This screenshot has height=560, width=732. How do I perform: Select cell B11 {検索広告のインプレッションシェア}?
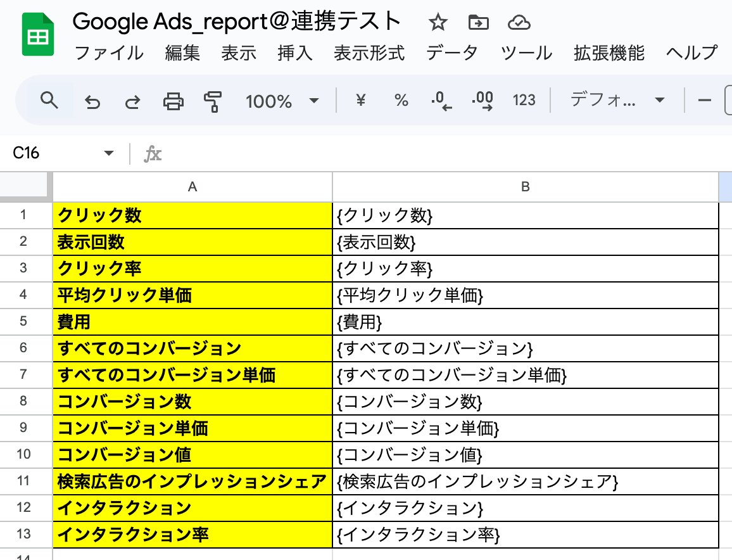coord(525,481)
